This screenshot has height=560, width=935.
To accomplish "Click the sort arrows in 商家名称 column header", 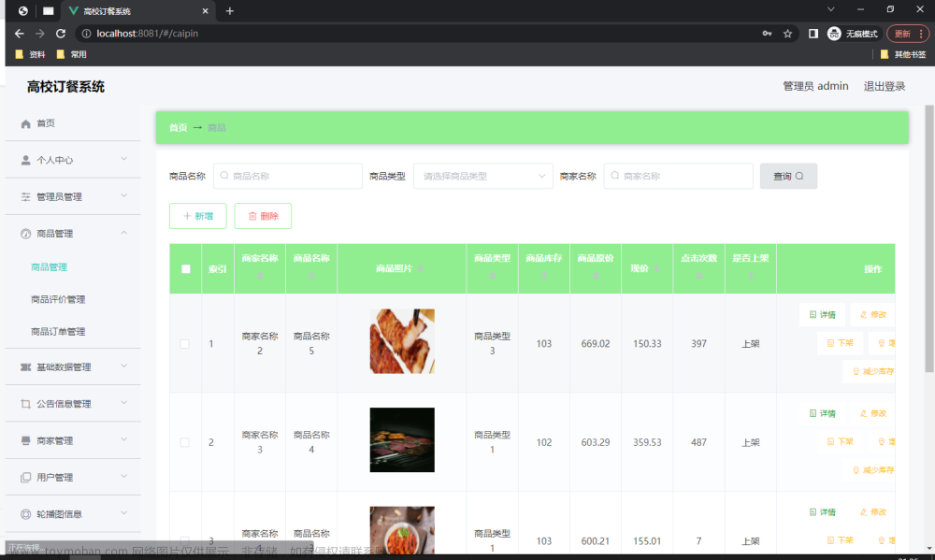I will [x=260, y=276].
